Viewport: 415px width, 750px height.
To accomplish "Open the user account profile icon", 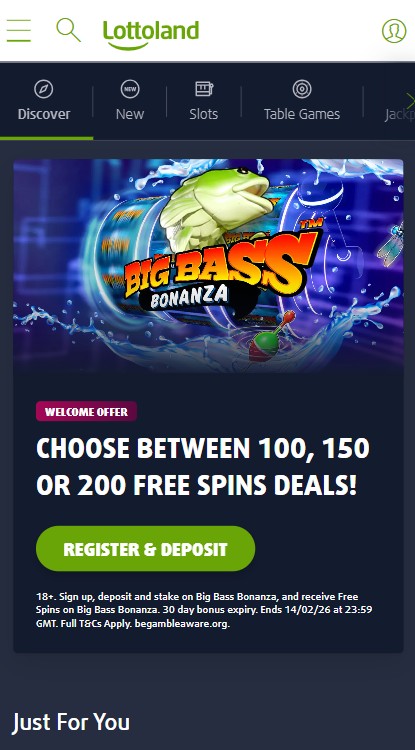I will pyautogui.click(x=394, y=31).
